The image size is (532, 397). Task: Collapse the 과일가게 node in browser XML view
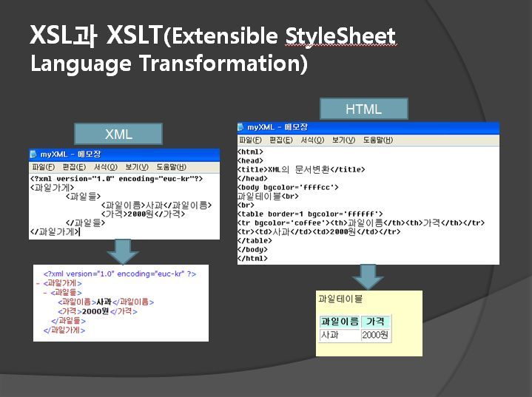pos(38,283)
